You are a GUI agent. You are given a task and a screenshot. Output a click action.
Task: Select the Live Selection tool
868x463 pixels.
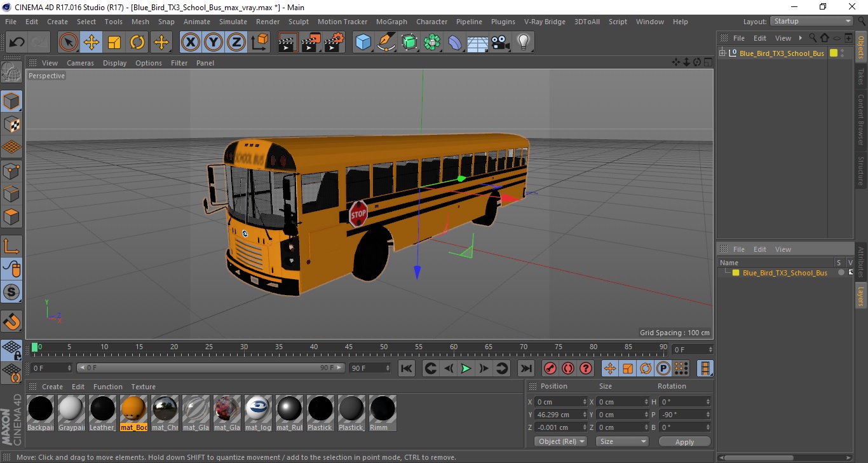pos(69,43)
